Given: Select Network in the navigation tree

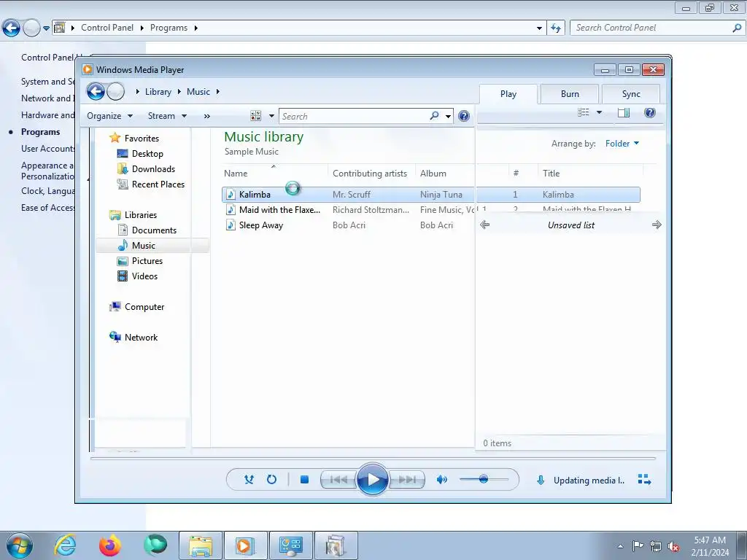Looking at the screenshot, I should pyautogui.click(x=141, y=337).
